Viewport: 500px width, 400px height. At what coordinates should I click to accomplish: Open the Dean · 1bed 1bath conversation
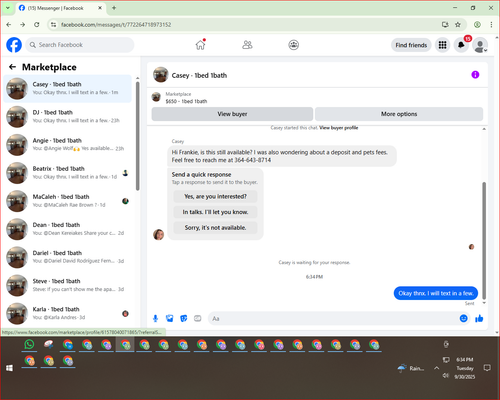click(x=68, y=229)
